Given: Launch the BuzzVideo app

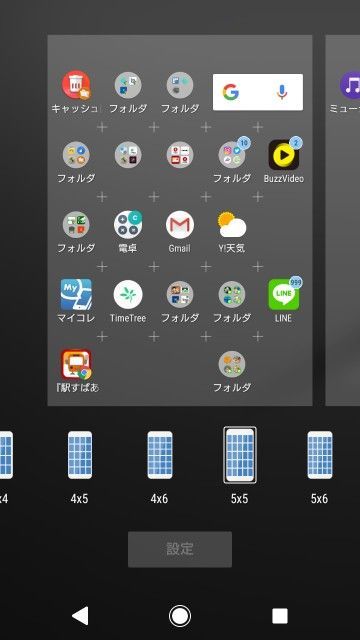Looking at the screenshot, I should pyautogui.click(x=284, y=155).
